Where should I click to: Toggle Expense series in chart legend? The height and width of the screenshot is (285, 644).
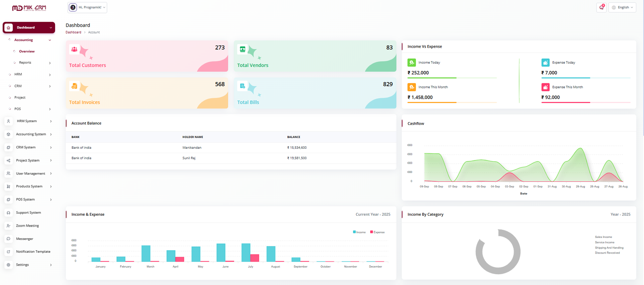[x=377, y=232]
